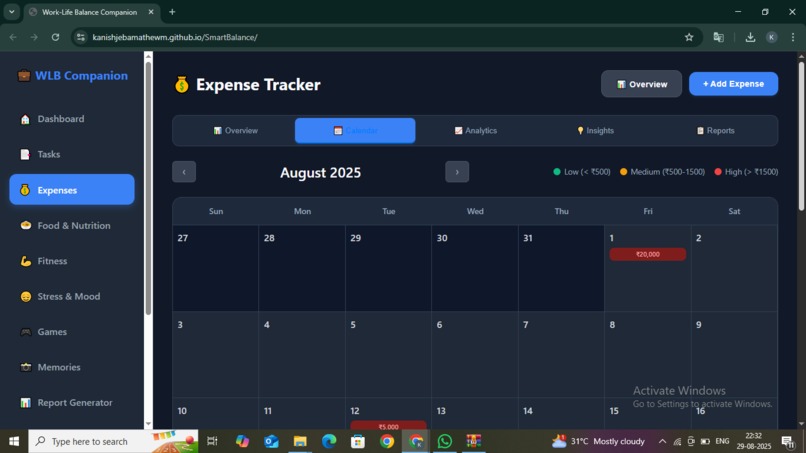Image resolution: width=806 pixels, height=453 pixels.
Task: Open Chrome three-dot menu
Action: tap(793, 37)
